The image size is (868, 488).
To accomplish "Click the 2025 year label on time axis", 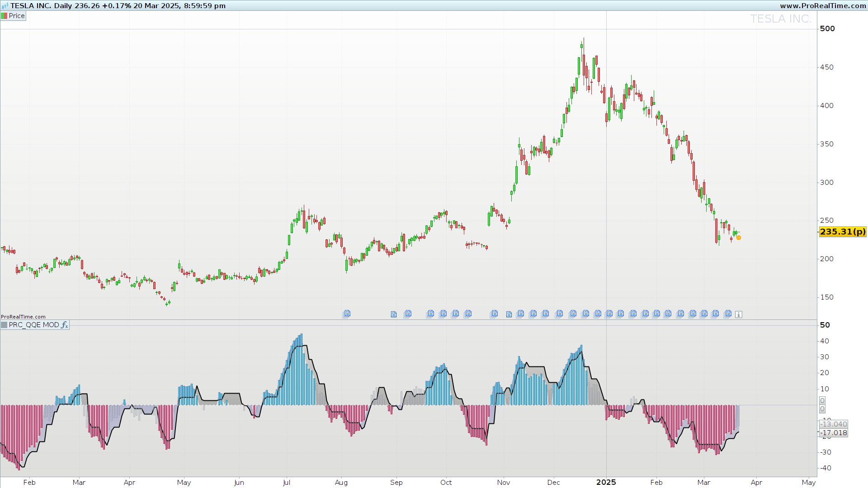I will coord(606,482).
